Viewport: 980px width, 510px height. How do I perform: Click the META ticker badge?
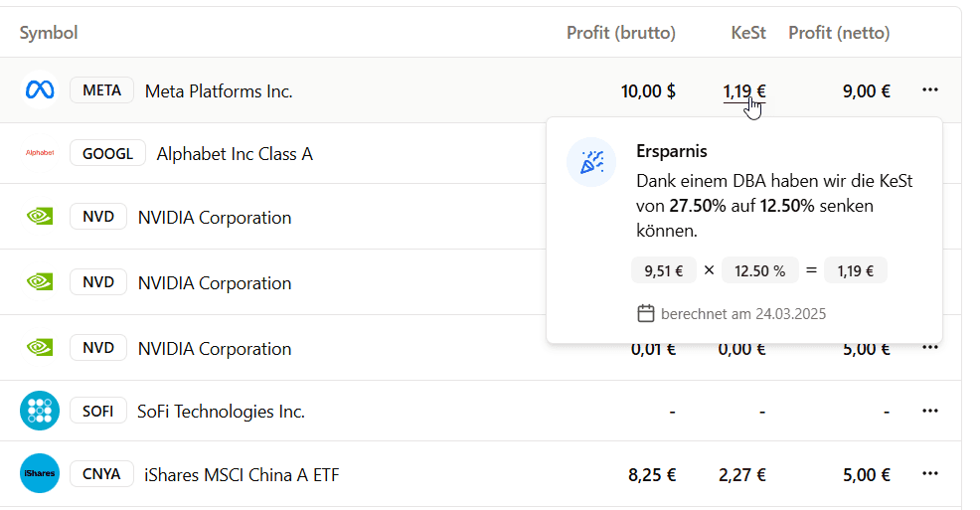[x=101, y=90]
